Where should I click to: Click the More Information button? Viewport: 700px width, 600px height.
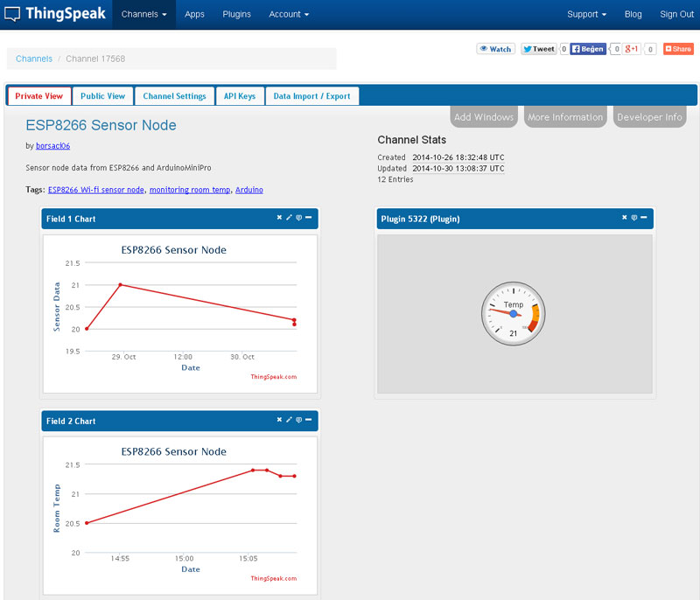click(x=565, y=117)
